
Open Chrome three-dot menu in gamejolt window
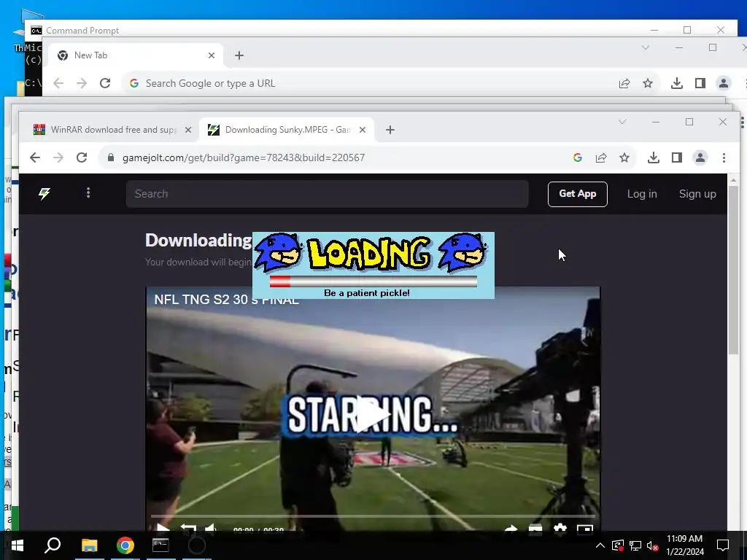tap(724, 157)
